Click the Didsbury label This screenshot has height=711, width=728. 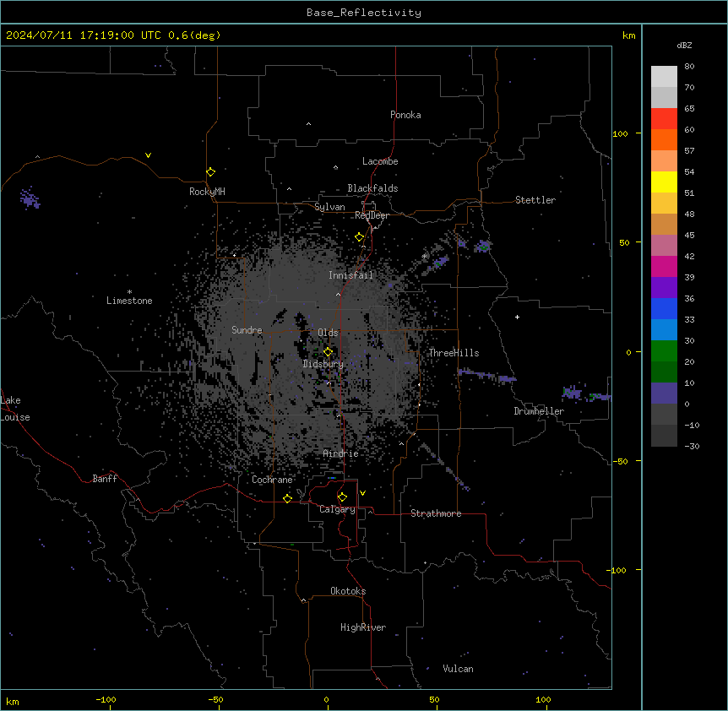pos(323,364)
